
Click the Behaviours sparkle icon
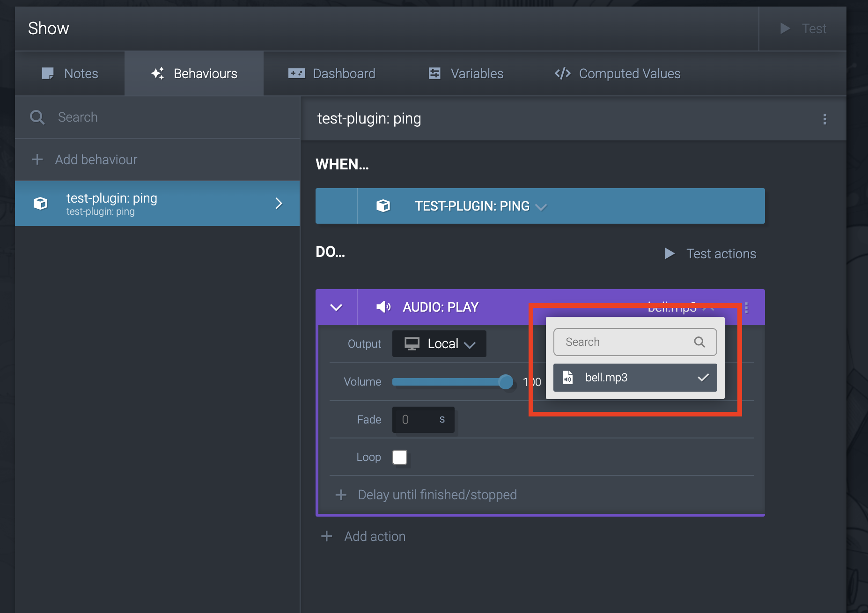pos(158,73)
